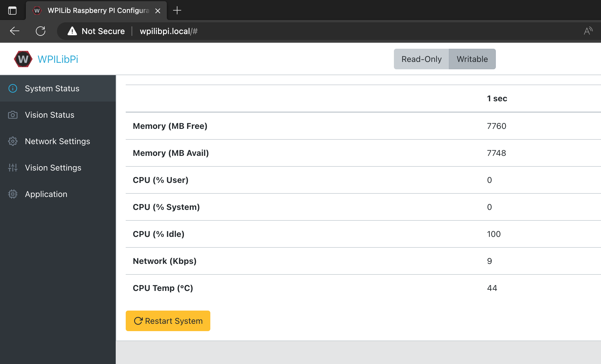The height and width of the screenshot is (364, 601).
Task: Click the Not Secure warning icon
Action: [x=72, y=31]
